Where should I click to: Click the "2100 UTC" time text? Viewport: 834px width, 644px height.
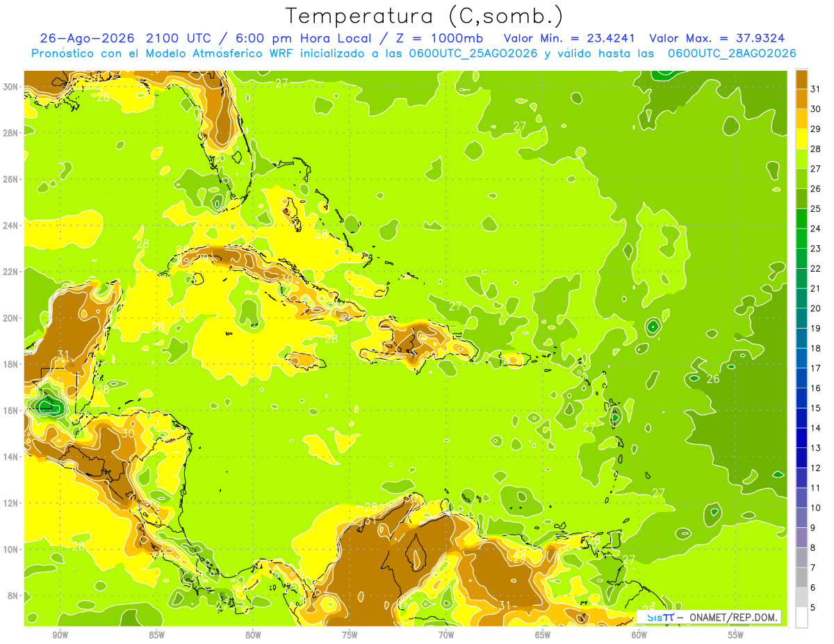(x=180, y=38)
